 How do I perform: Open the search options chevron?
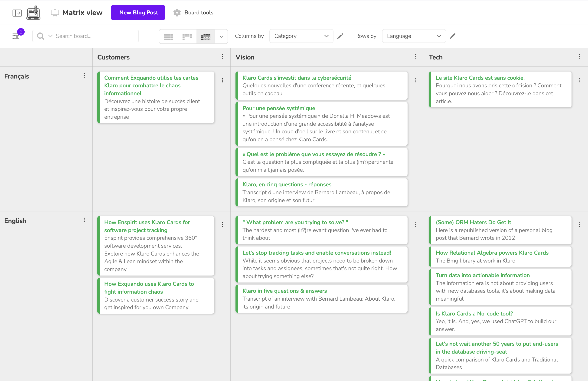point(50,36)
